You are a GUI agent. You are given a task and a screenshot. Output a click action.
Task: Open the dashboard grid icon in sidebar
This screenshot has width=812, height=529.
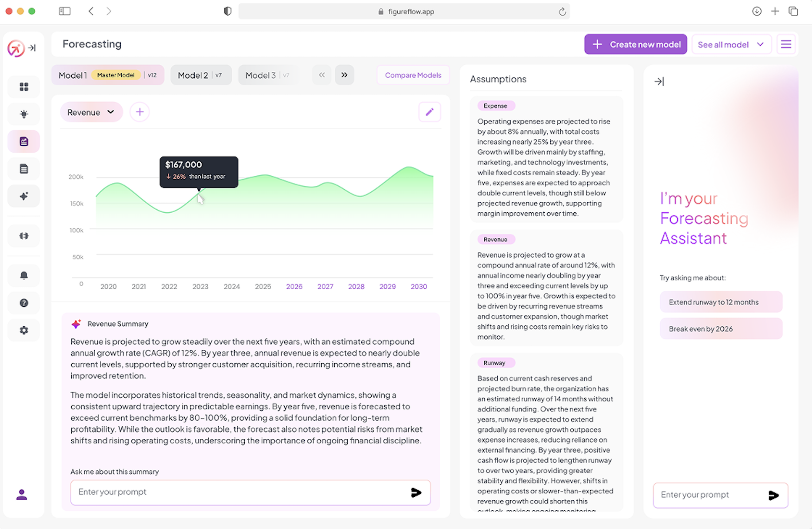(x=24, y=87)
